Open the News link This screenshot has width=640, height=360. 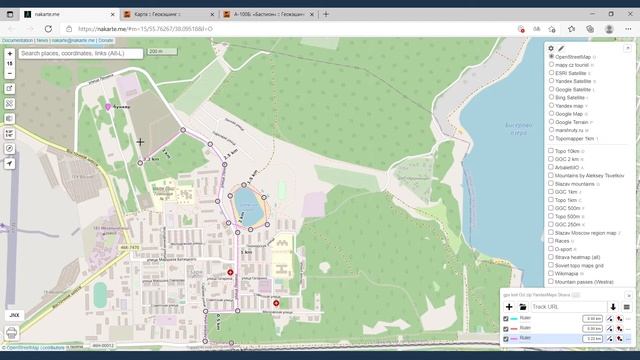pos(42,40)
